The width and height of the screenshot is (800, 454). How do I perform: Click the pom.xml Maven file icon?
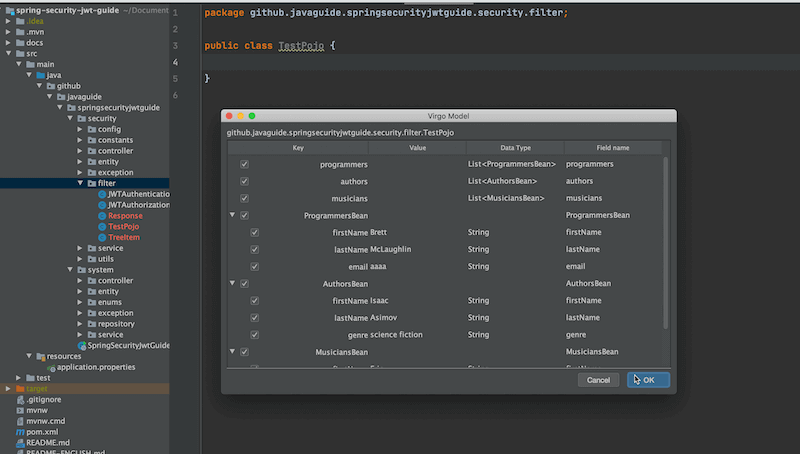20,431
